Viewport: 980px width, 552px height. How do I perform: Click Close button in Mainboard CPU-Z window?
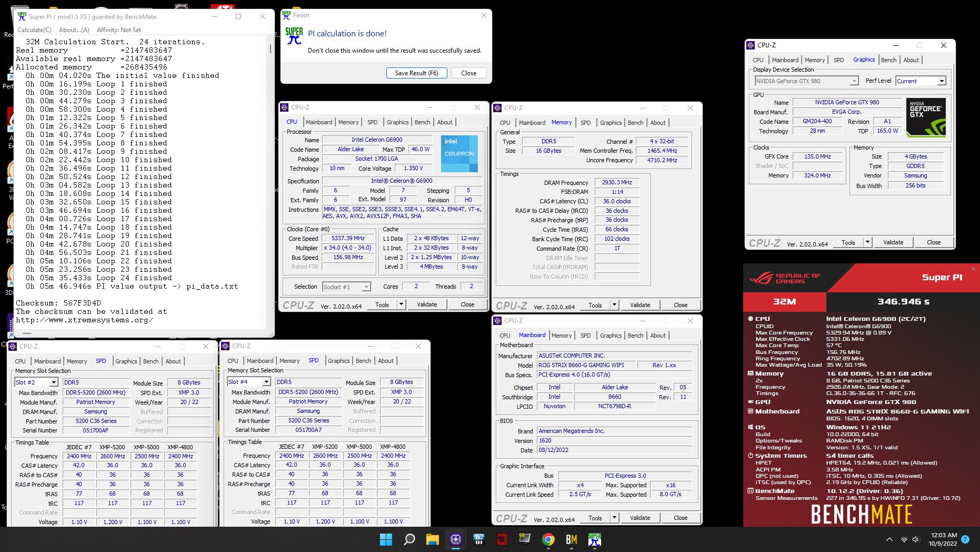(681, 518)
